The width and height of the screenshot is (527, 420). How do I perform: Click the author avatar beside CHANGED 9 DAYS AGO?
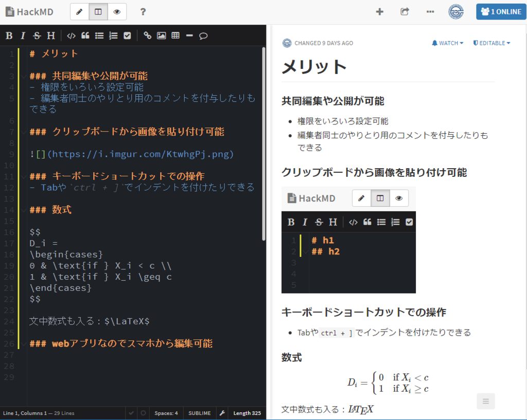coord(287,43)
